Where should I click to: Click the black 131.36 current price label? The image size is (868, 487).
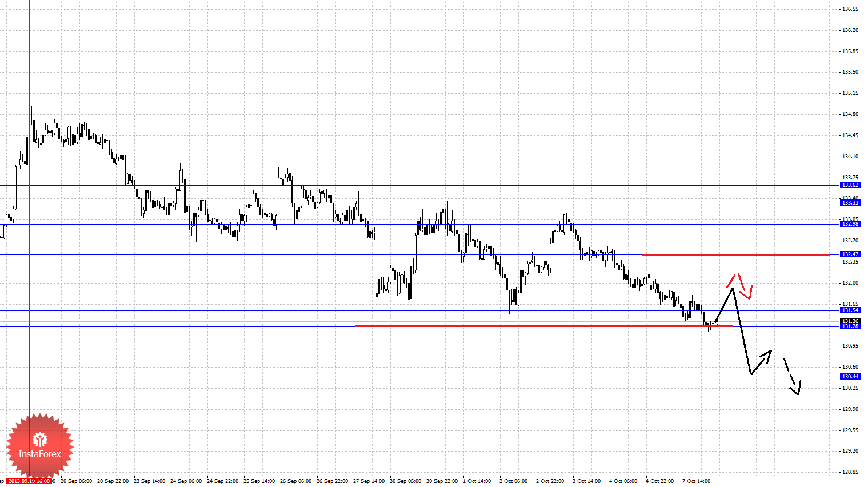coord(850,321)
